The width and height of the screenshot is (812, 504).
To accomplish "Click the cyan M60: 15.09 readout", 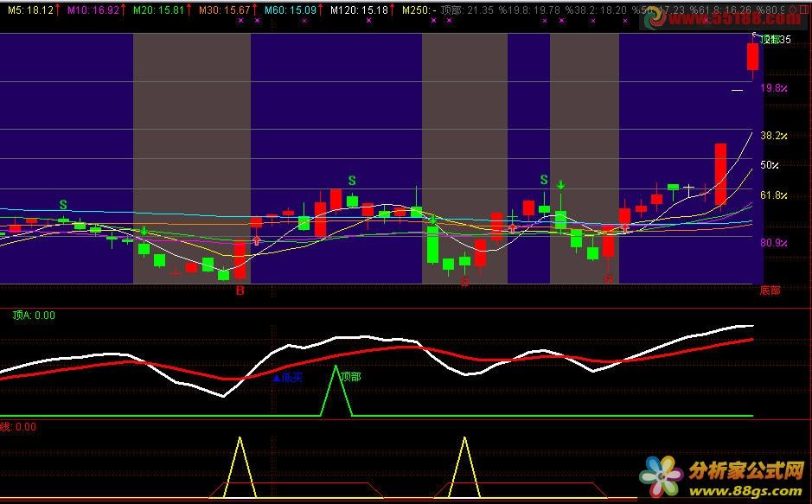I will click(290, 10).
